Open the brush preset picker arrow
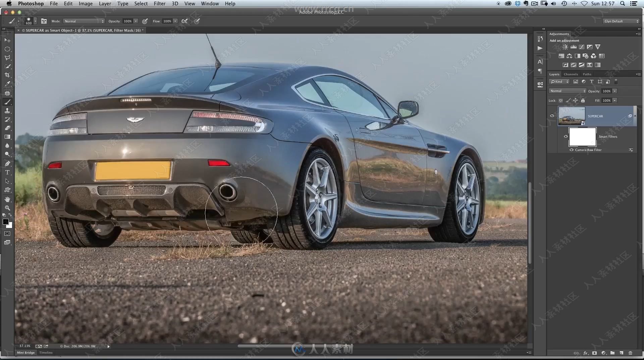644x360 pixels. (35, 21)
